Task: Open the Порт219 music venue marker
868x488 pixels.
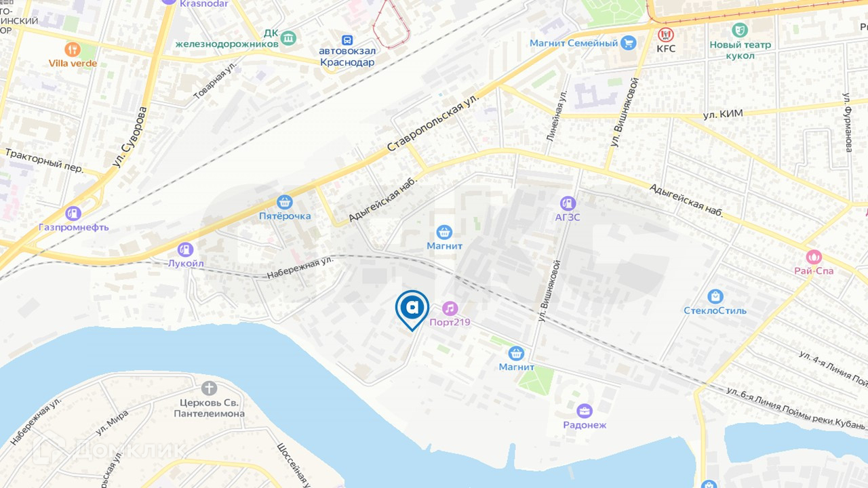Action: (450, 309)
